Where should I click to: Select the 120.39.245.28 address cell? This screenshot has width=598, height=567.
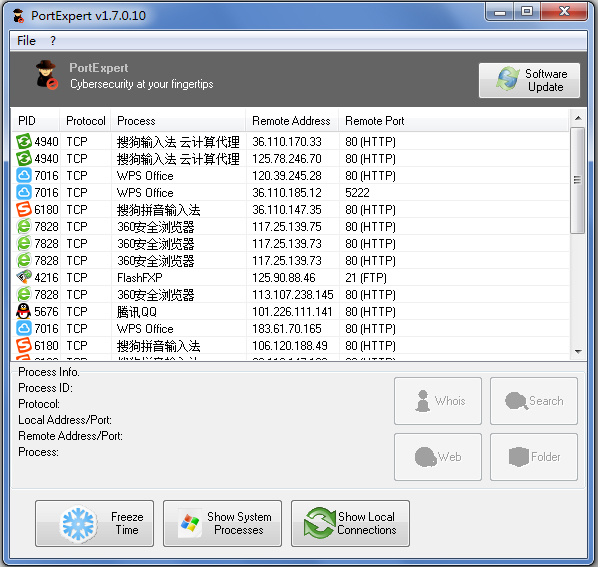(x=287, y=175)
